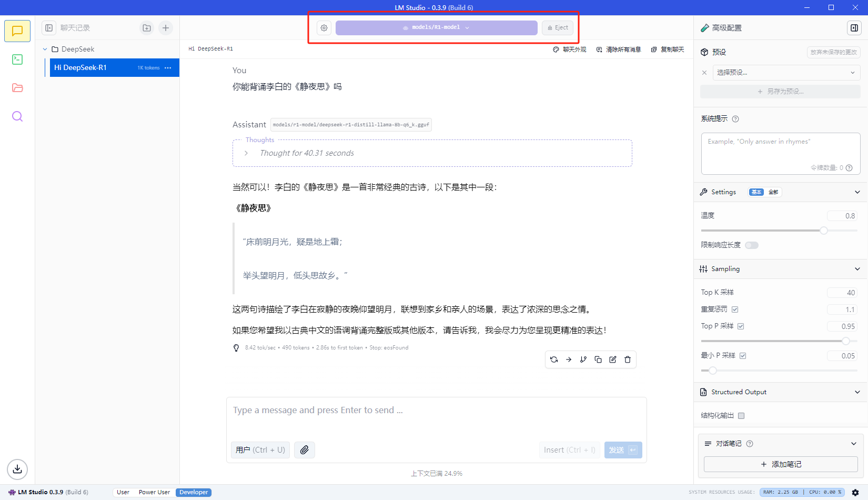Expand the Thoughts section
This screenshot has width=868, height=500.
point(246,153)
